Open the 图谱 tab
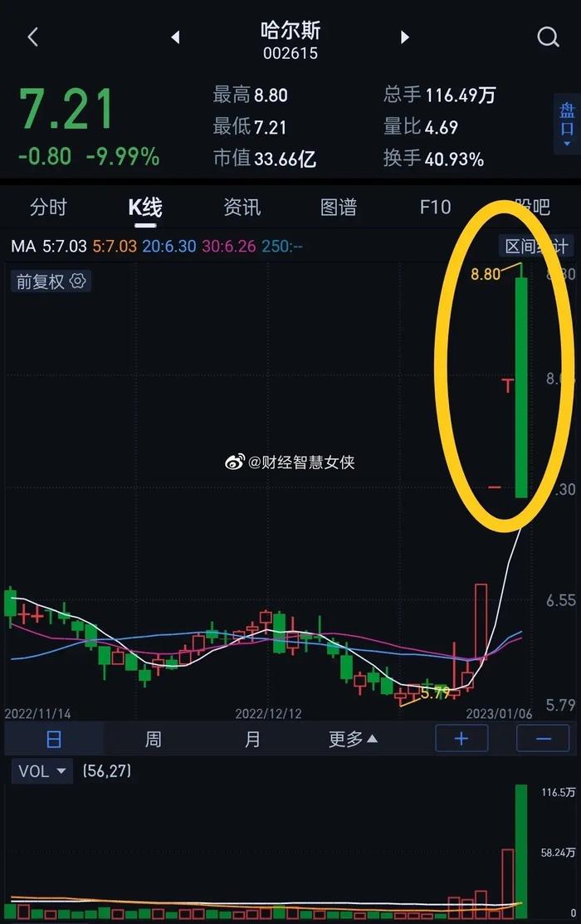The height and width of the screenshot is (924, 581). coord(339,208)
